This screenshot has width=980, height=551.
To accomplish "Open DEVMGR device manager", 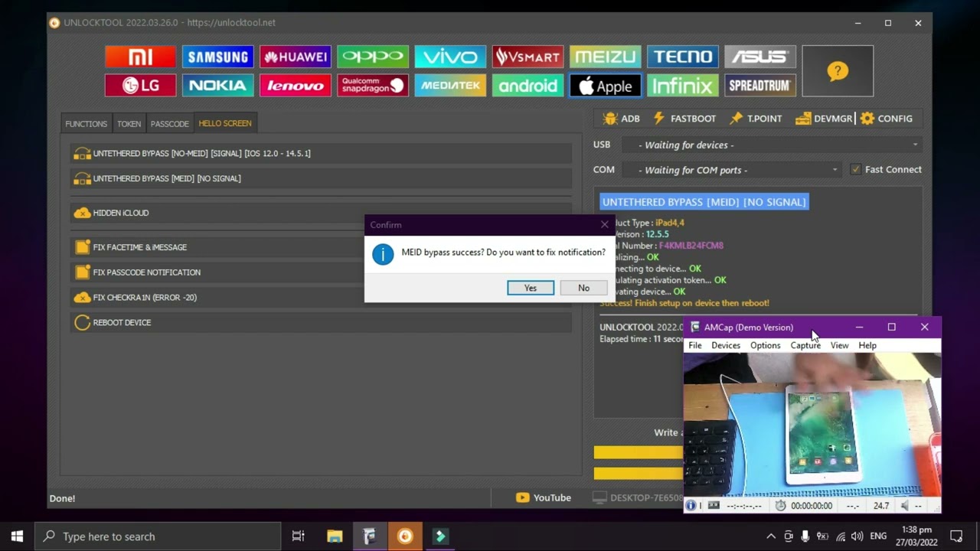I will point(824,119).
